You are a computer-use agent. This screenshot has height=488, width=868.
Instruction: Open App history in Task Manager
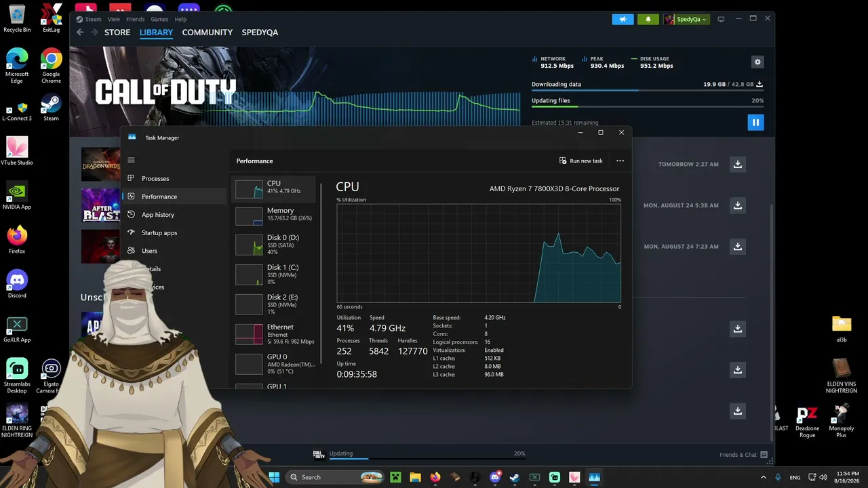[x=174, y=215]
